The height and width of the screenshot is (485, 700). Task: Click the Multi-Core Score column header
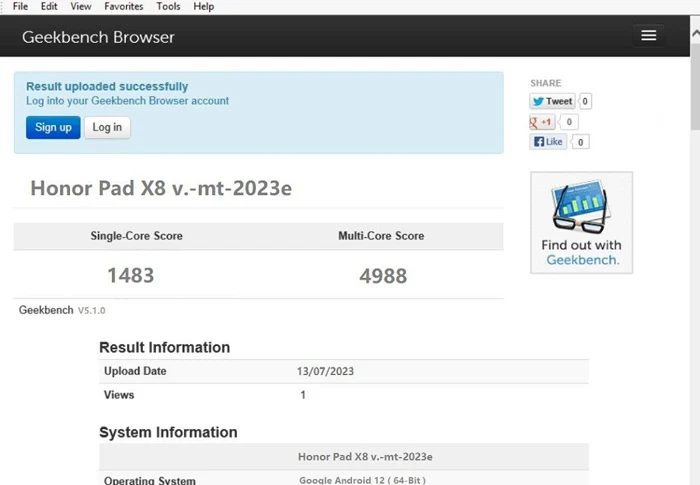pyautogui.click(x=381, y=236)
